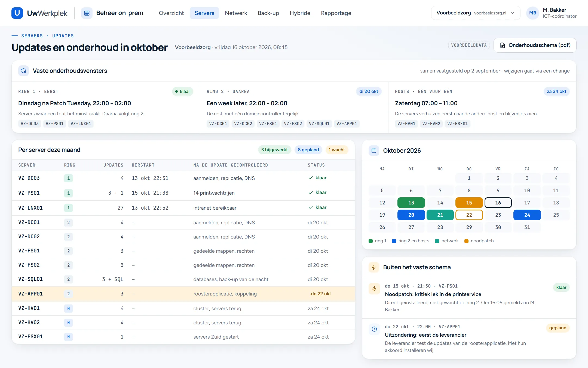Click the VZ-SQL01 chip under Ring 2
Screen dimensions: 588x368
click(x=319, y=123)
